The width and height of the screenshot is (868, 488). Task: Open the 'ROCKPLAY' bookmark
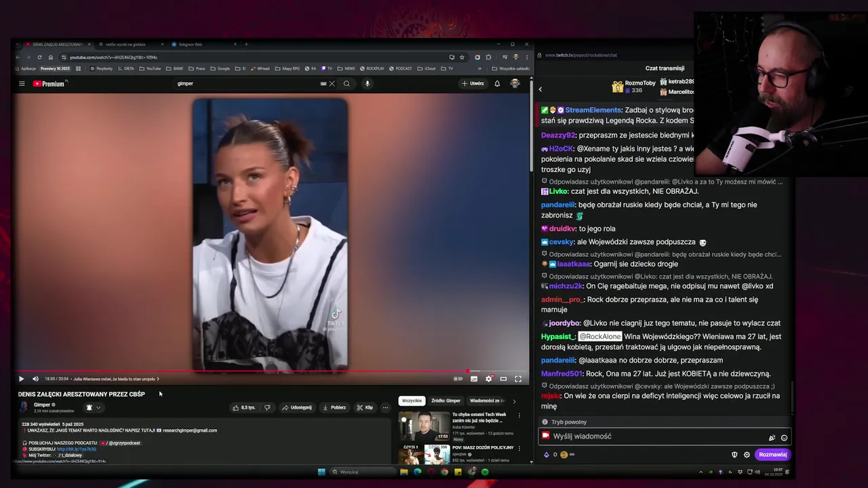coord(372,68)
